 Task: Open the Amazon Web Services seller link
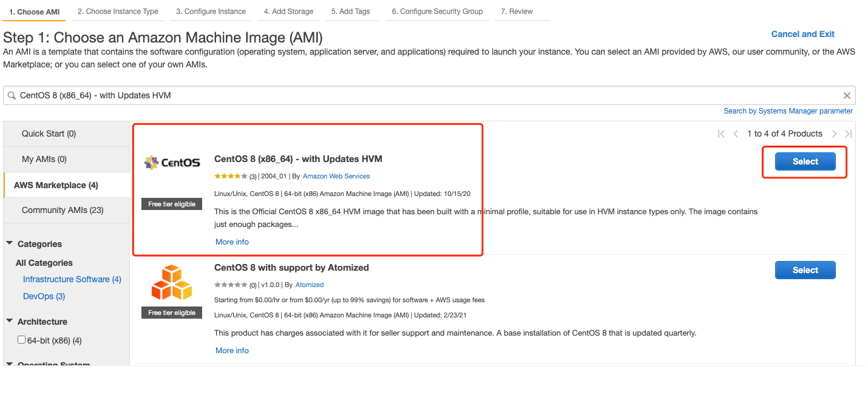point(336,176)
